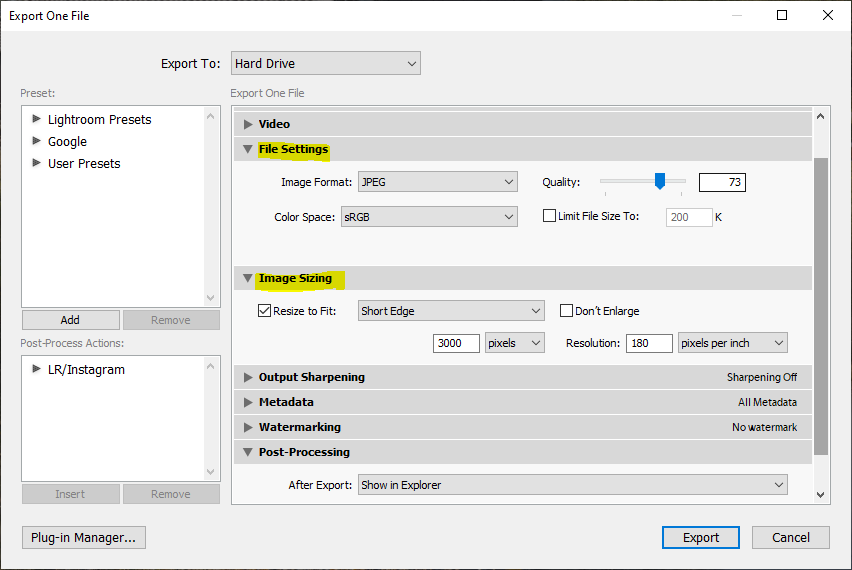Screen dimensions: 852x570
Task: Expand the User Presets triangle
Action: 37,163
